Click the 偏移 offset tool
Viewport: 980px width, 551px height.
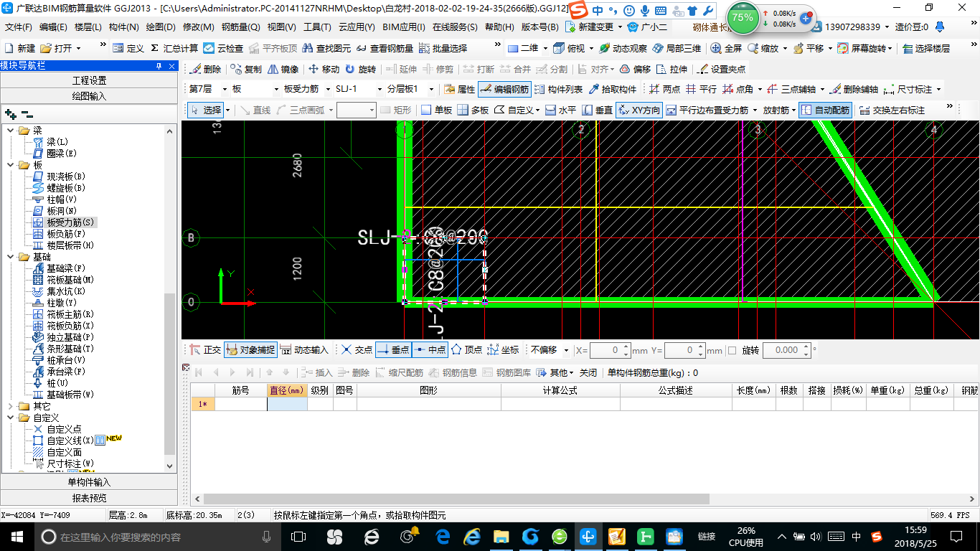(635, 70)
